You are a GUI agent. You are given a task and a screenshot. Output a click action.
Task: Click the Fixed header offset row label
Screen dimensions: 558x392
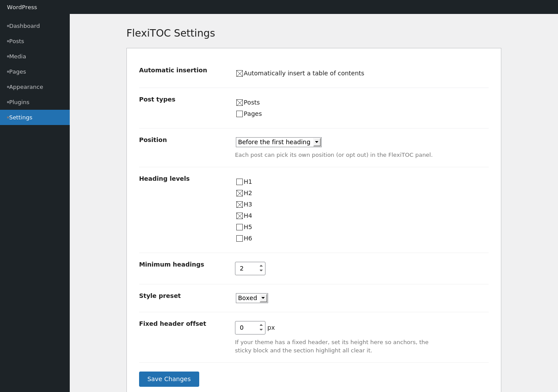click(173, 324)
